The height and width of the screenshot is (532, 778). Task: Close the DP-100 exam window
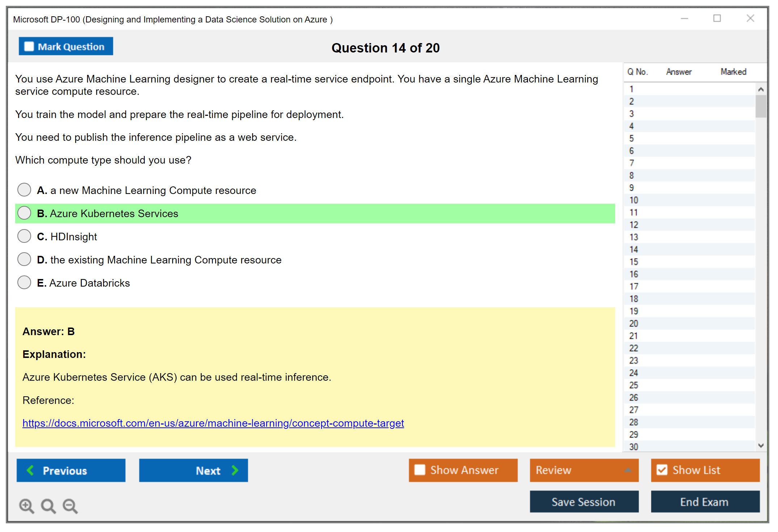(750, 18)
